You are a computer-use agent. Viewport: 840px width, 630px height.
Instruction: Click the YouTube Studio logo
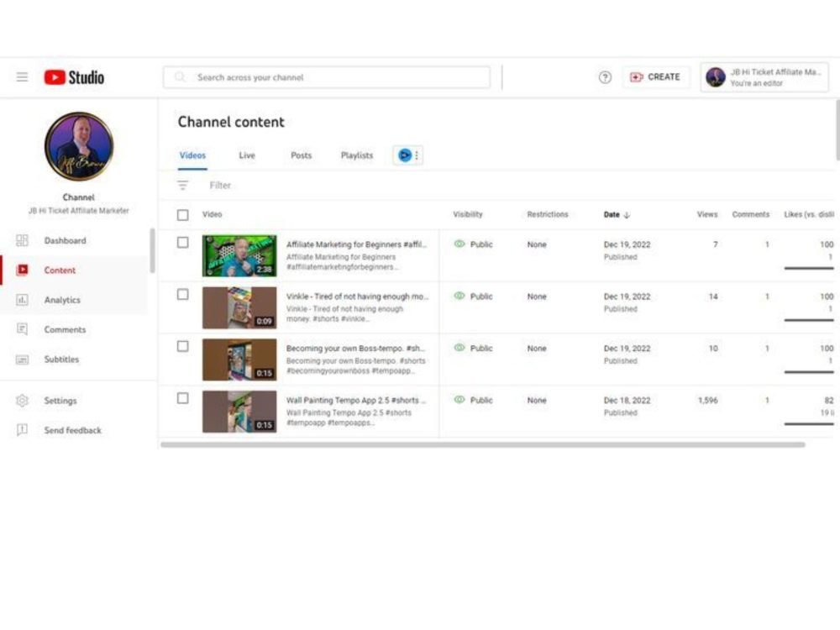[x=74, y=77]
